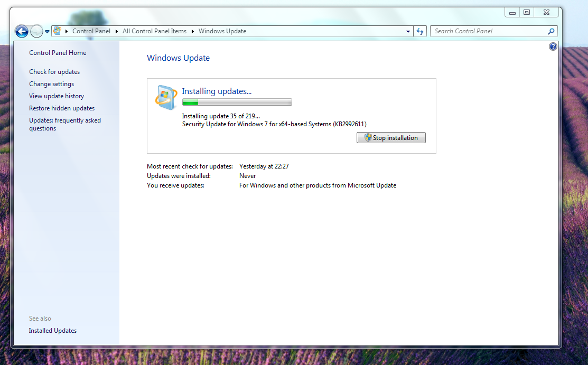This screenshot has width=588, height=365.
Task: Open Updates frequently asked questions link
Action: click(65, 124)
